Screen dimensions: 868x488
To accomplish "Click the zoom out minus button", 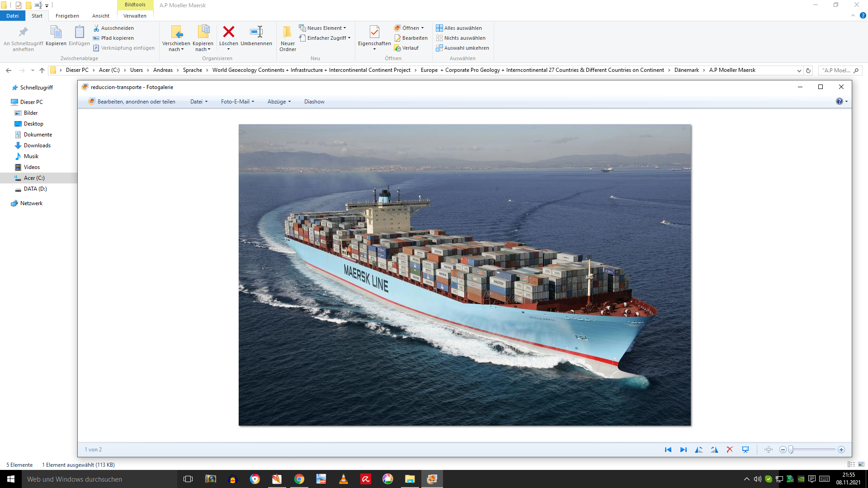I will click(783, 450).
